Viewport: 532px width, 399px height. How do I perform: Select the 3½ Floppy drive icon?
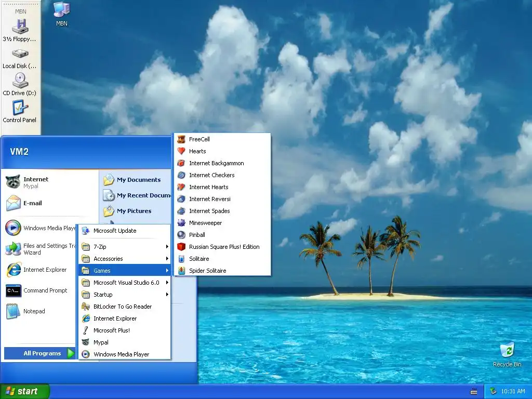(x=20, y=26)
